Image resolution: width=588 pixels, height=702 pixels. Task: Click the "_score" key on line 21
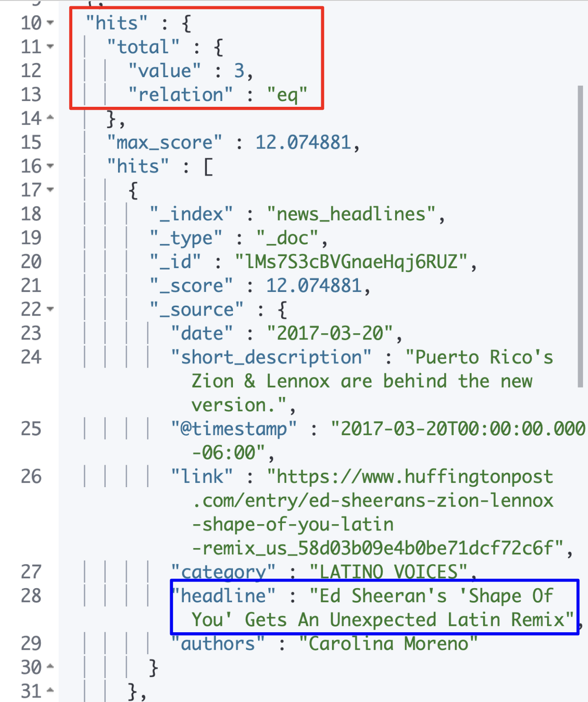pos(191,286)
